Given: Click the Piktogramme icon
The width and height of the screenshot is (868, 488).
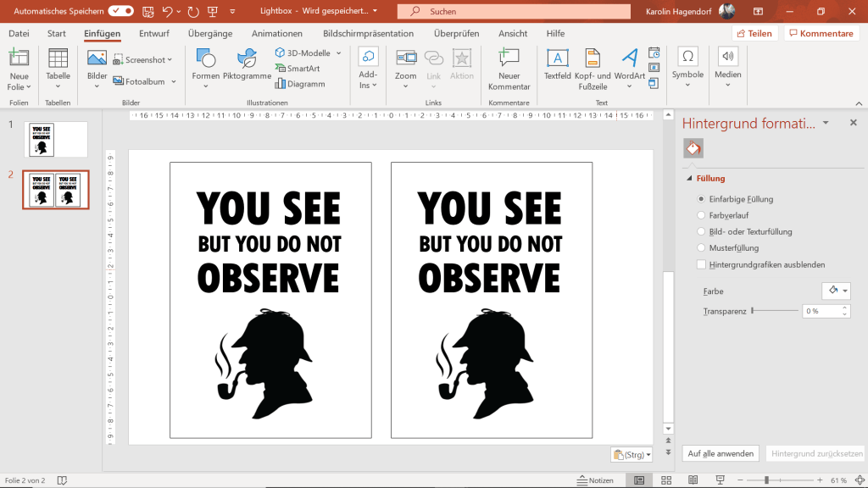Looking at the screenshot, I should [247, 59].
